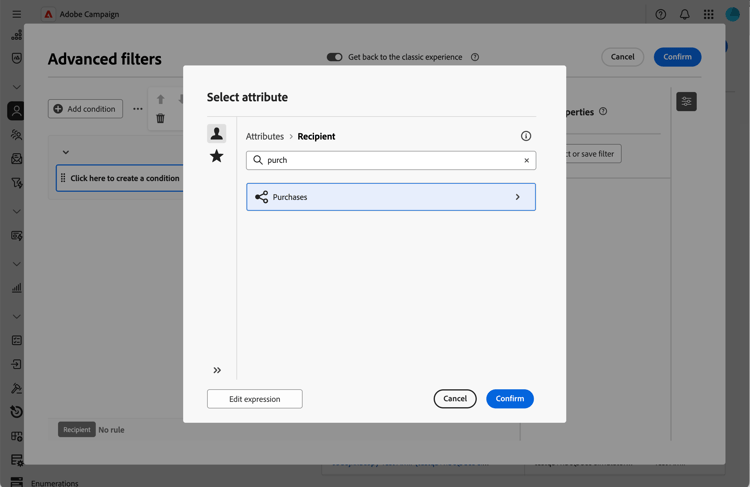750x487 pixels.
Task: Collapse the sidebar chevron below filter icon
Action: [x=17, y=211]
